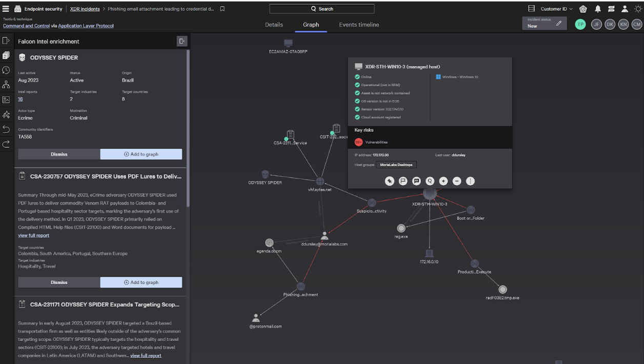Switch to the Details tab
Image resolution: width=644 pixels, height=364 pixels.
coord(274,25)
